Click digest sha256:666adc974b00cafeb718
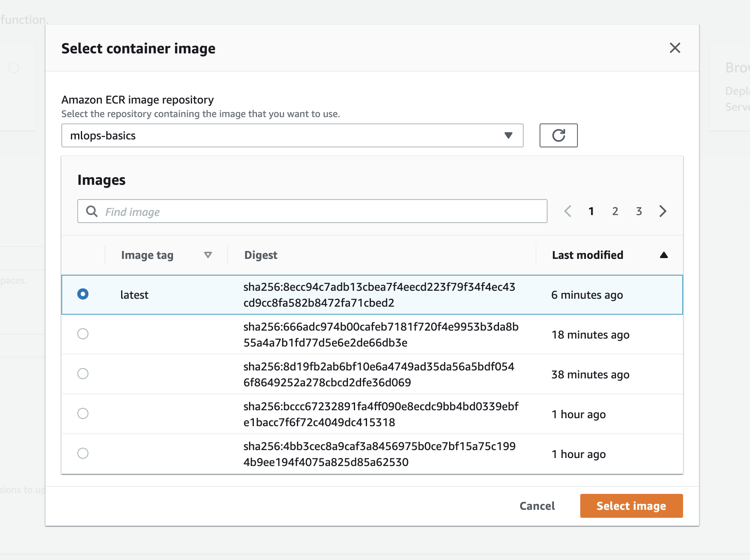 [x=381, y=335]
